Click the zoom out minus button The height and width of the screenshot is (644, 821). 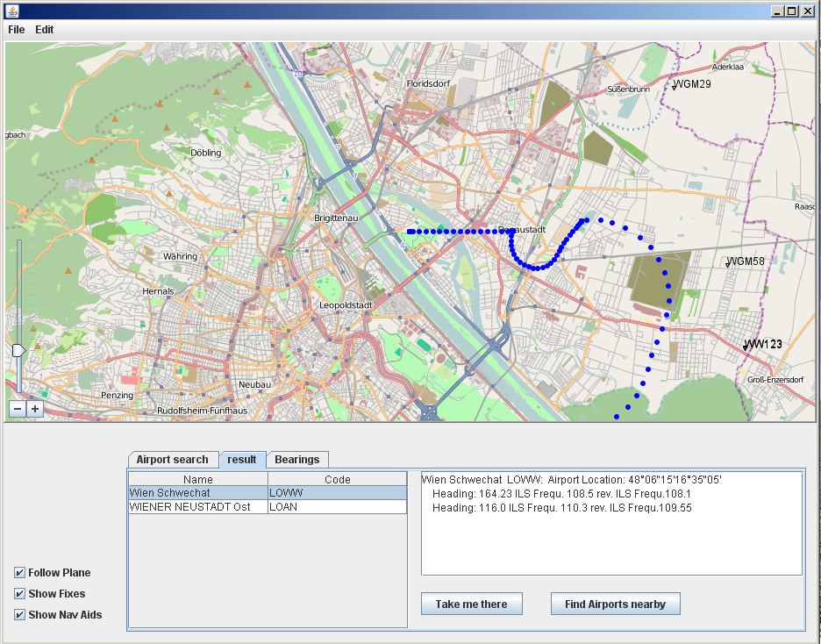pyautogui.click(x=18, y=409)
